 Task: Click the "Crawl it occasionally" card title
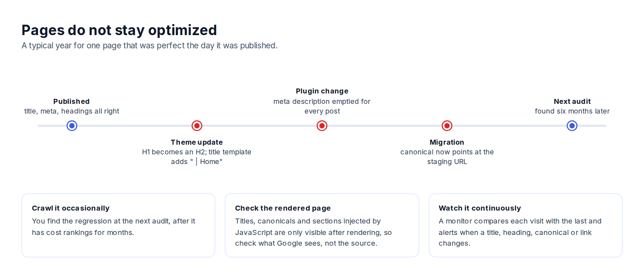point(70,208)
